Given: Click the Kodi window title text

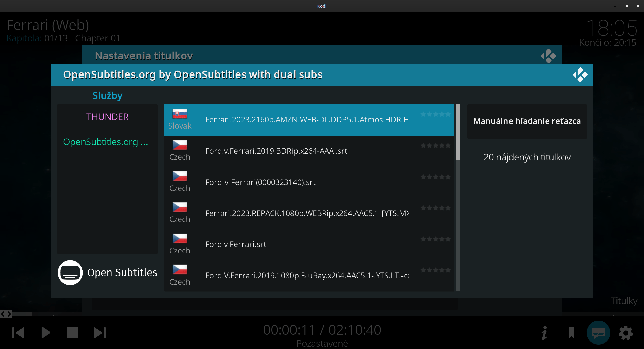Looking at the screenshot, I should 322,6.
